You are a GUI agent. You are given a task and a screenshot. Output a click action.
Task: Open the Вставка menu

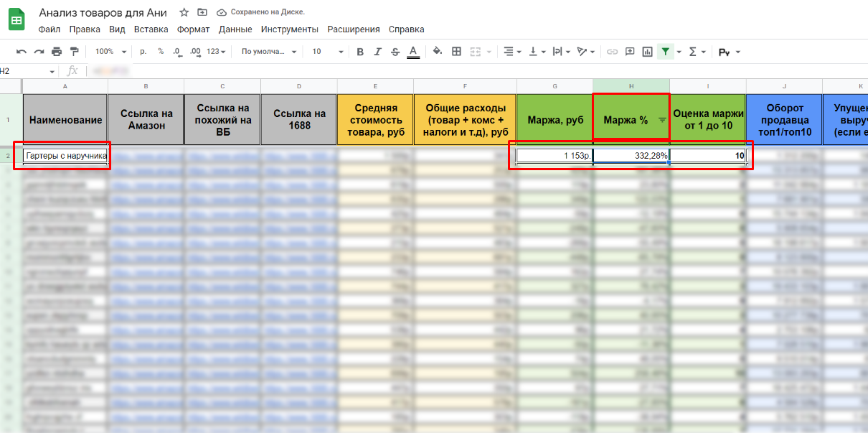(x=151, y=29)
